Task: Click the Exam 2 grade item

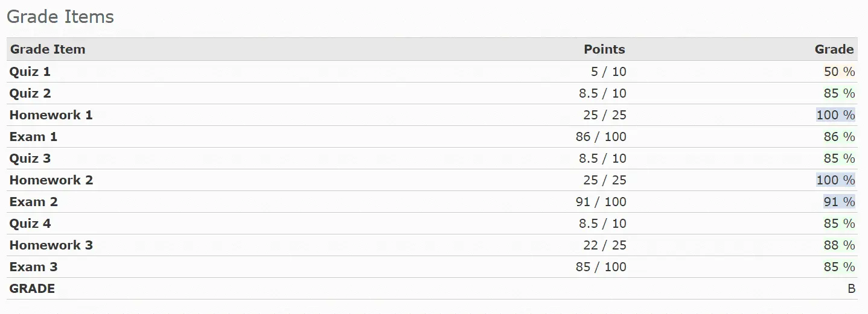Action: 33,202
